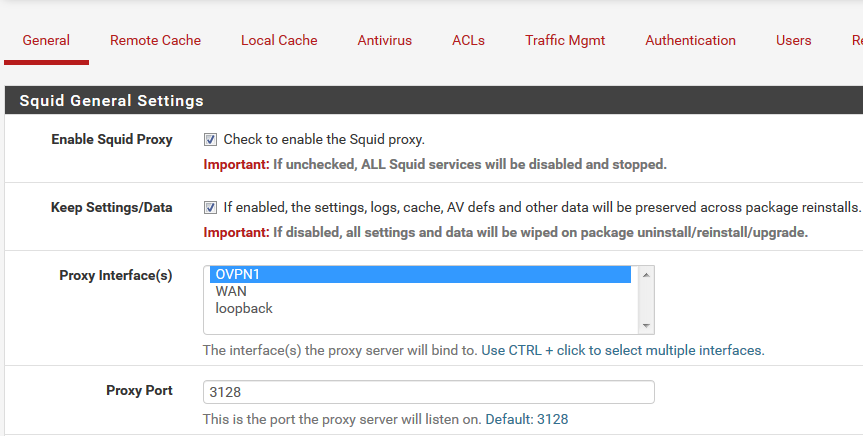Viewport: 863px width, 436px height.
Task: Click the Proxy Port label
Action: tap(139, 390)
